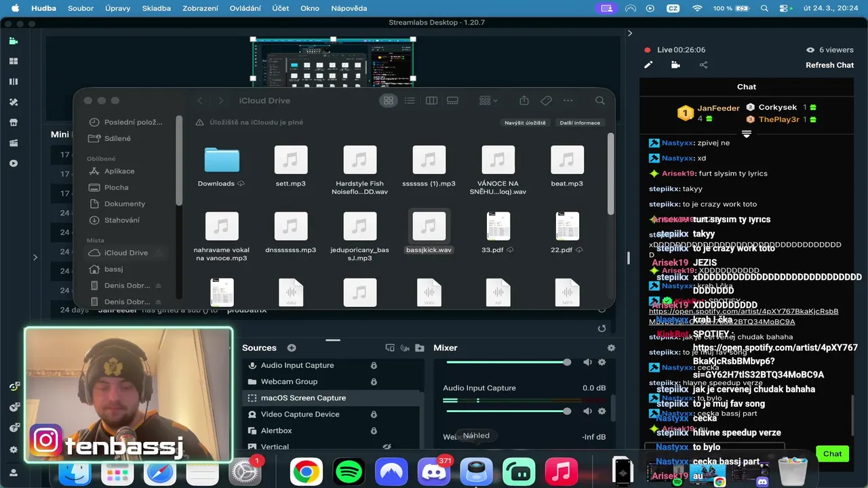
Task: Open the Soubor menu
Action: 81,8
